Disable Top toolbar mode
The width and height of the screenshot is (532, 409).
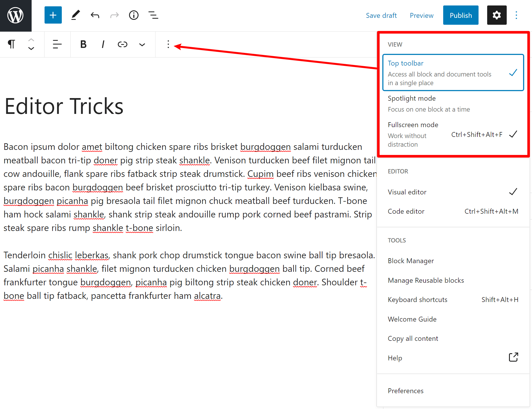click(406, 63)
